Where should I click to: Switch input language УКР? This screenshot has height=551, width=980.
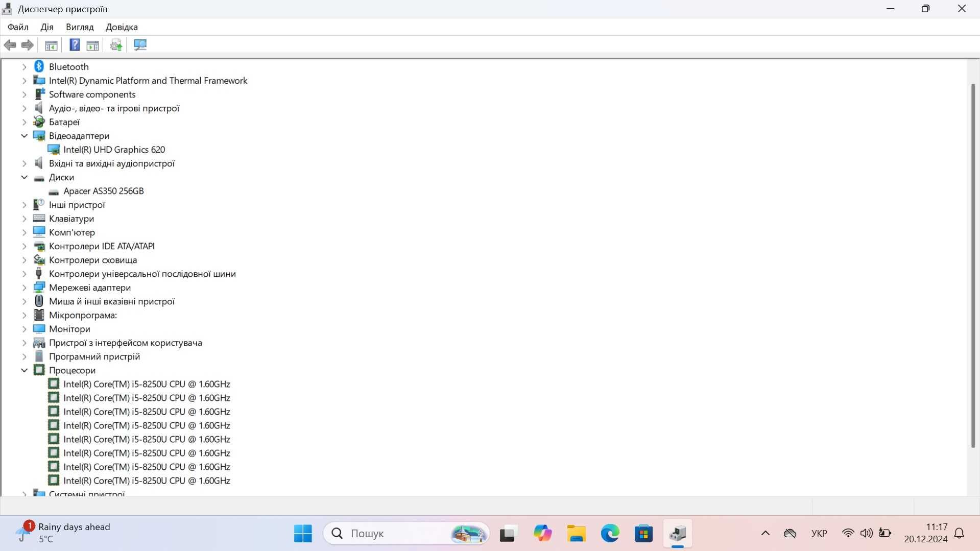[x=819, y=533]
